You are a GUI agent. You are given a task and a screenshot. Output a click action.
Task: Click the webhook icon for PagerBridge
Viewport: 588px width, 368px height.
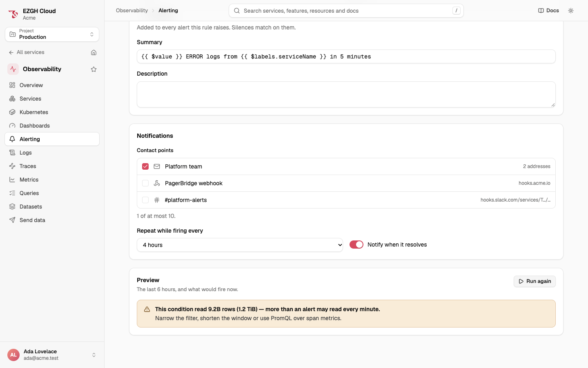tap(157, 183)
